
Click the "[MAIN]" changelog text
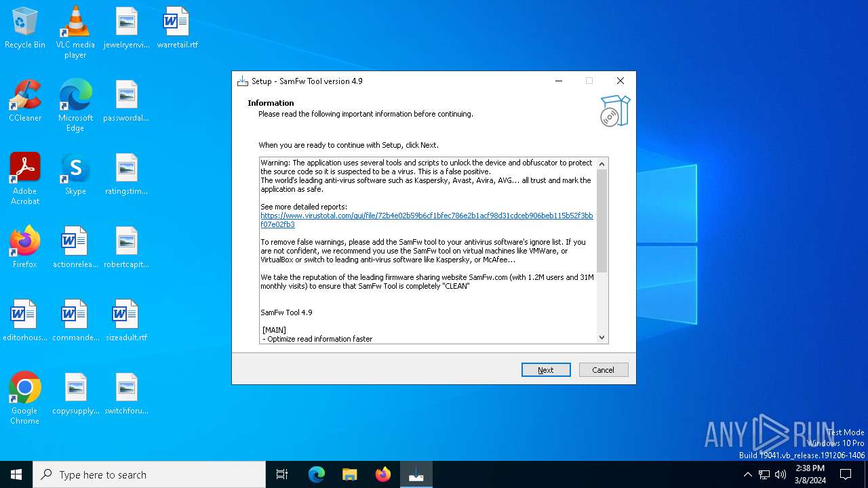tap(274, 330)
